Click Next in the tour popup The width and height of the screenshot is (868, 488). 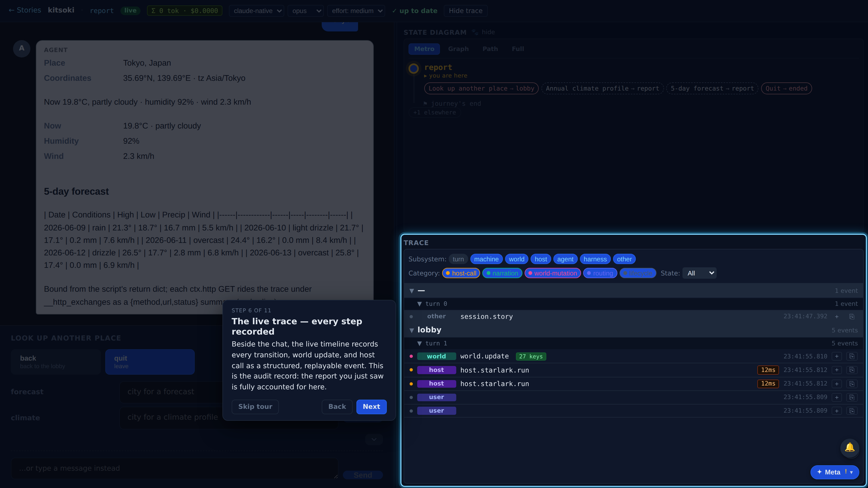coord(371,407)
